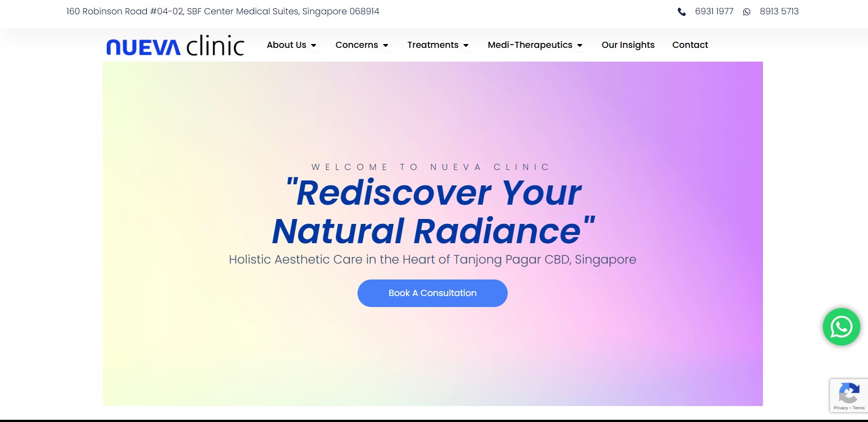This screenshot has height=422, width=868.
Task: Click the Rediscover Your Natural Radiance heading
Action: point(433,212)
